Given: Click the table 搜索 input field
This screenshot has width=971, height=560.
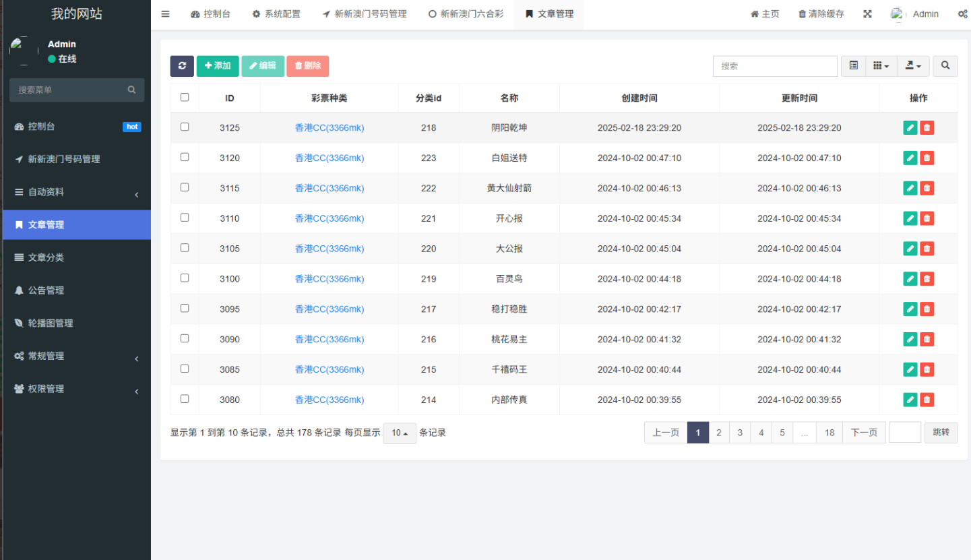Looking at the screenshot, I should (775, 66).
